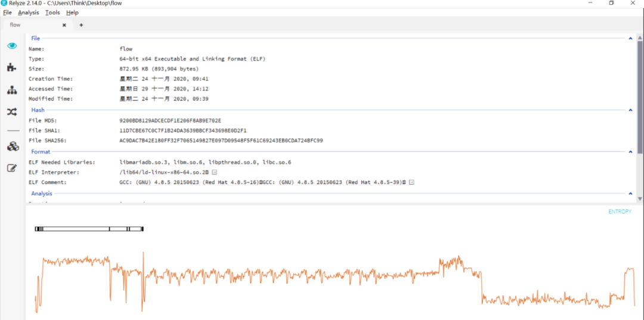
Task: Collapse the File section chevron
Action: (631, 39)
